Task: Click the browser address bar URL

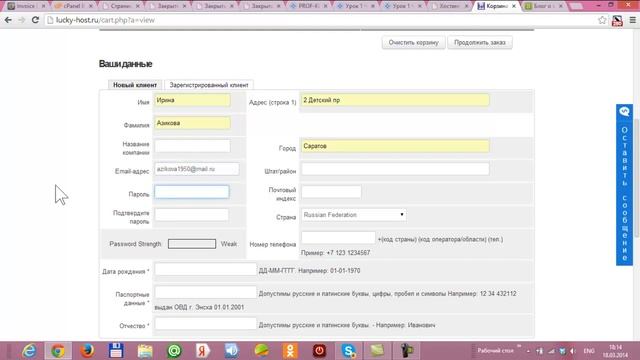Action: coord(105,20)
